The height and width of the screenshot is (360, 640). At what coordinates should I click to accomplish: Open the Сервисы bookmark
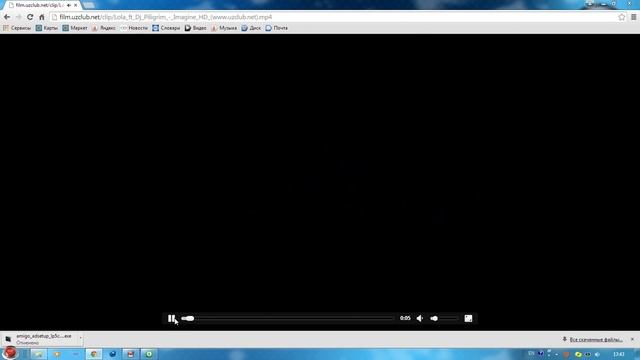[x=17, y=28]
